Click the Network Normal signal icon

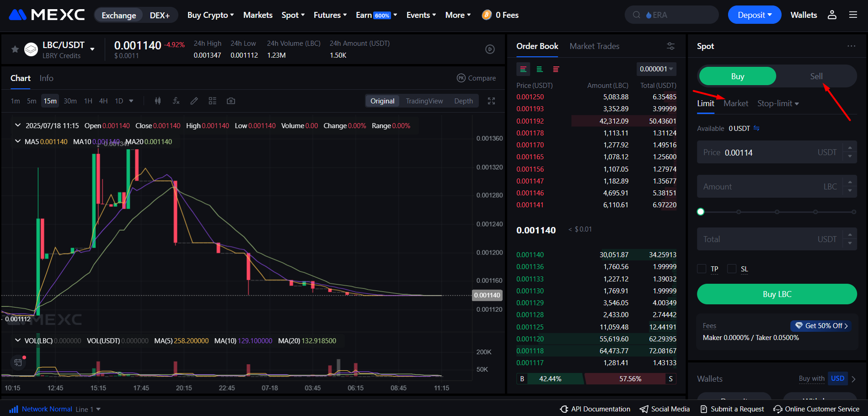pyautogui.click(x=14, y=409)
